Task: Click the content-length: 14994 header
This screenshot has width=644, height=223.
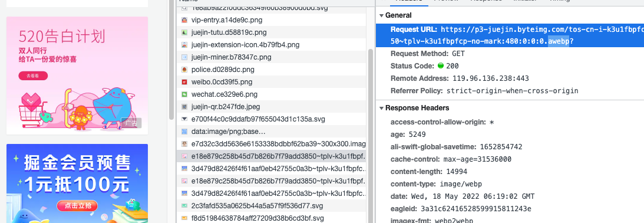Action: [x=429, y=172]
